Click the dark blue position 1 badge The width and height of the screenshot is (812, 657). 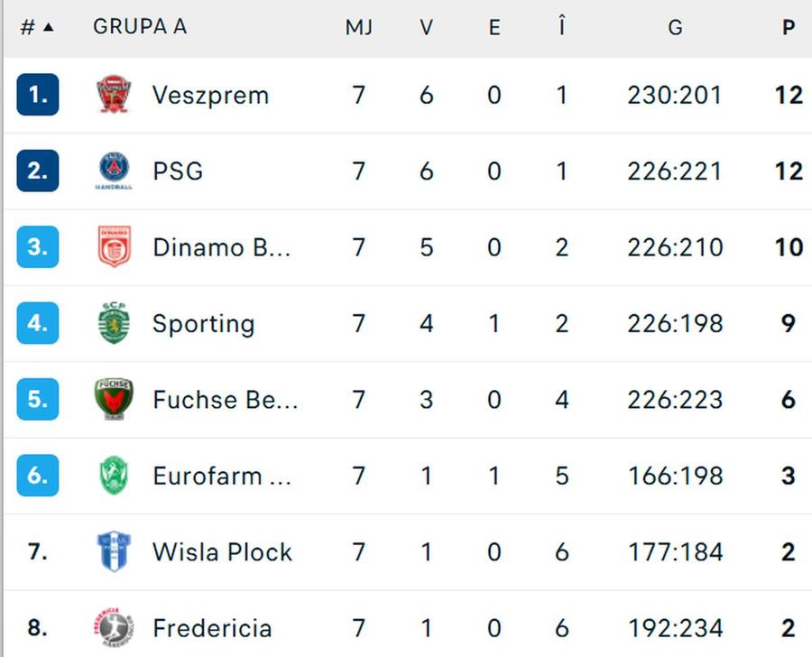(x=38, y=94)
